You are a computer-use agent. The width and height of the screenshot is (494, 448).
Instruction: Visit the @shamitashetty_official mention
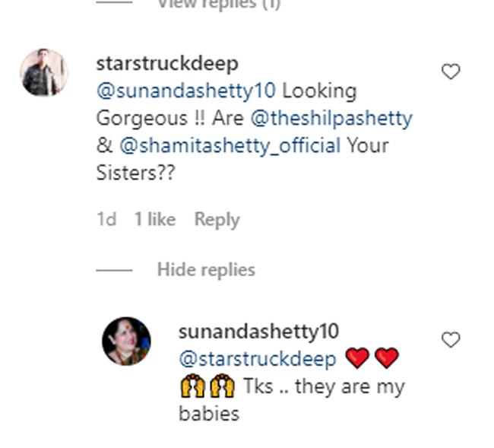coord(230,145)
